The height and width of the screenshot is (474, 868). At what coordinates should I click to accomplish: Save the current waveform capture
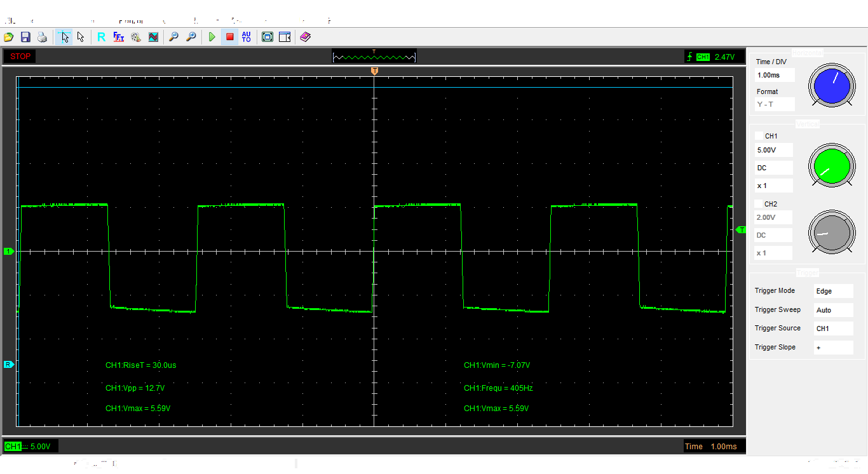click(25, 37)
